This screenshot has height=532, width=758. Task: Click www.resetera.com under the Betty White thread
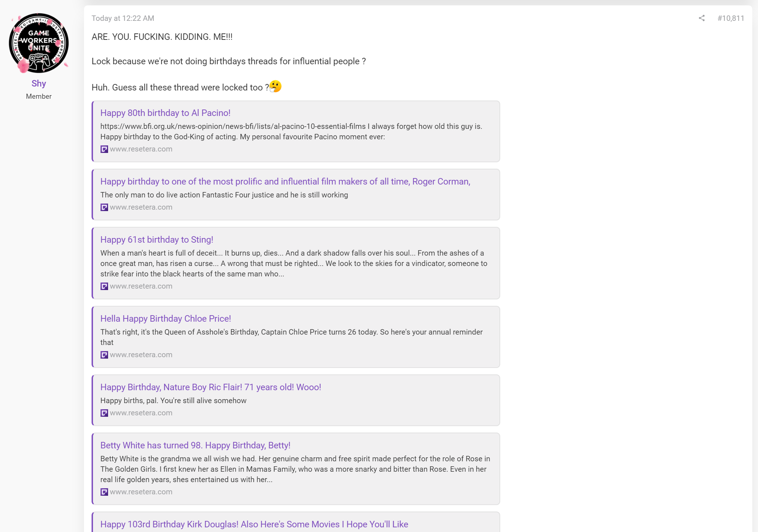(x=141, y=492)
